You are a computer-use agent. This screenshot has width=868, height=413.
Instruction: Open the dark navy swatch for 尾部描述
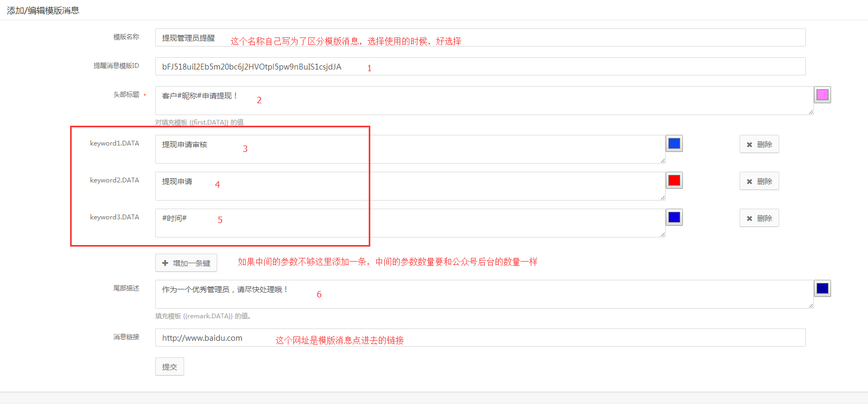[x=822, y=289]
